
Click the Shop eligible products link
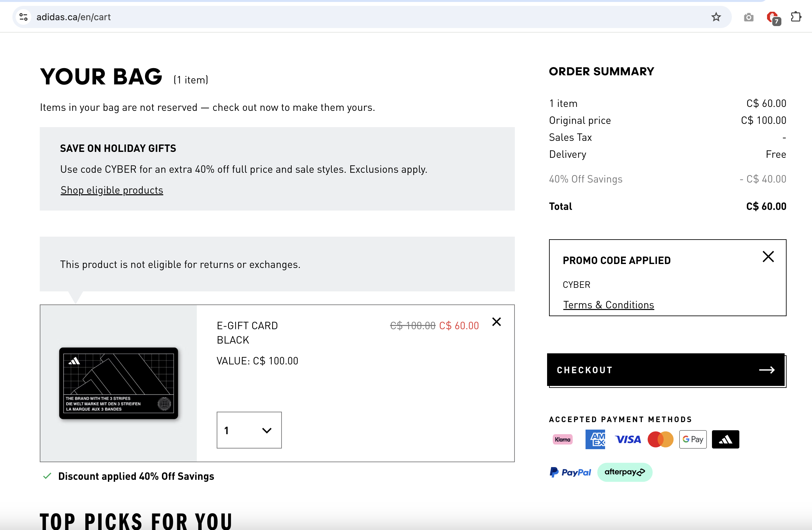[x=112, y=190]
